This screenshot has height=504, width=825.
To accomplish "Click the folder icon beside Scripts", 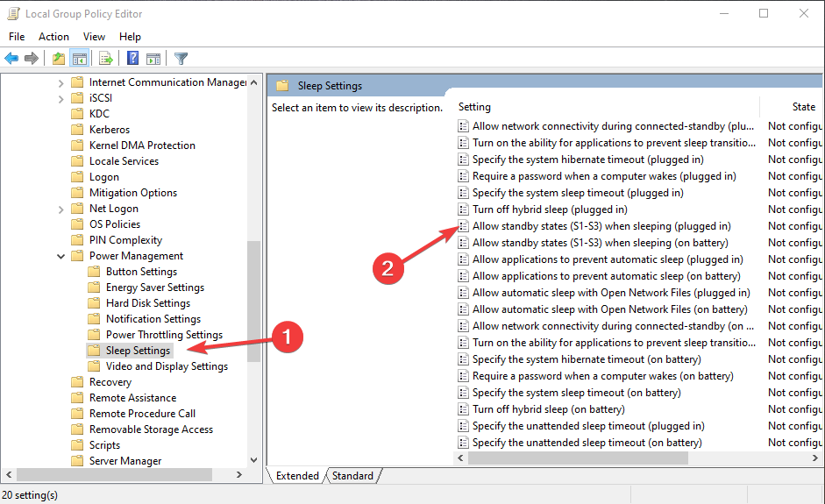I will (77, 445).
